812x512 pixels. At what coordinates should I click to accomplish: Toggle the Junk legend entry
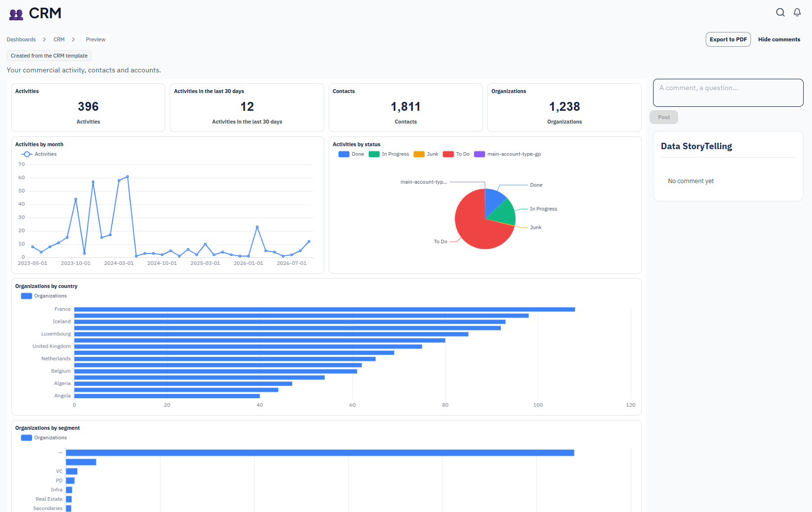coord(426,154)
